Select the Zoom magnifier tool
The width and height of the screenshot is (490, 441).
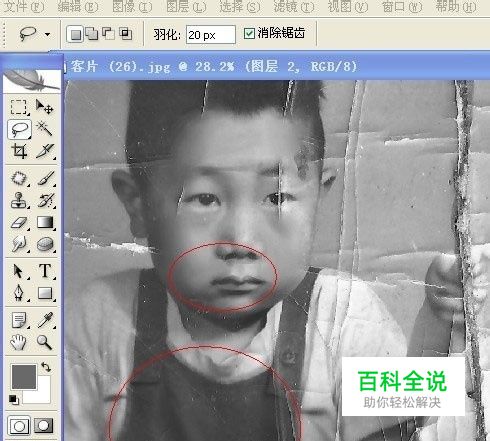45,342
